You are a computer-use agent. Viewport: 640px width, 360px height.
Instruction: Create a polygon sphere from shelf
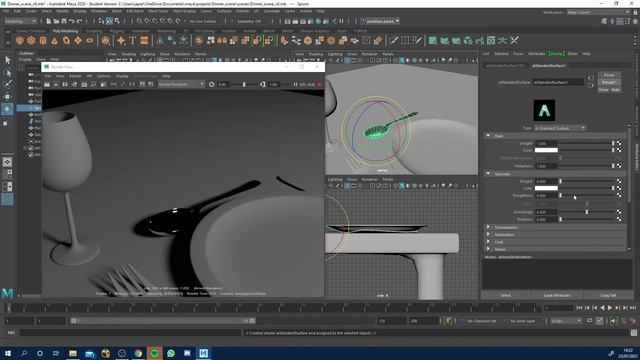click(x=20, y=40)
